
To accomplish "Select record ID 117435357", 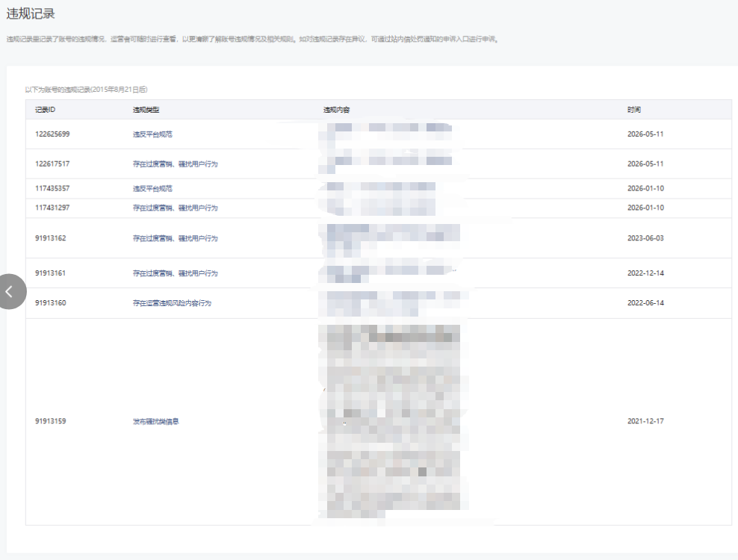I will coord(52,188).
